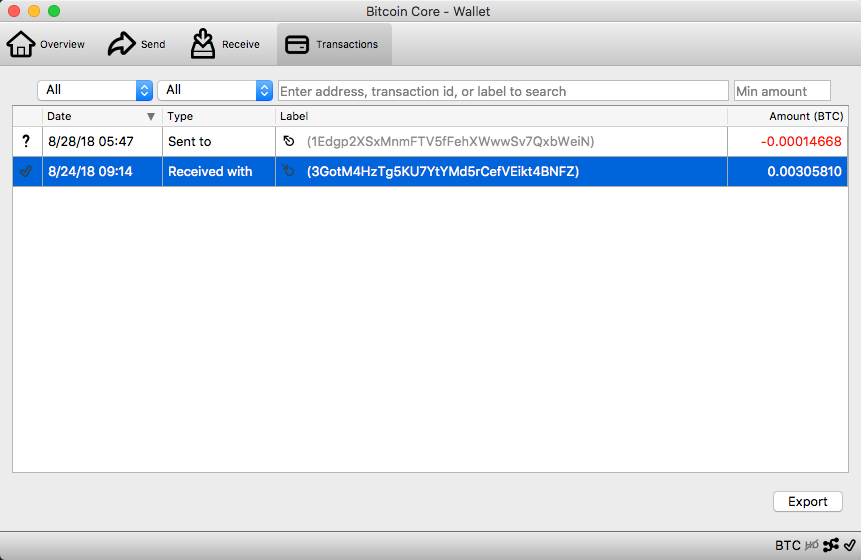Click the 'Sent to' type cell

[219, 142]
